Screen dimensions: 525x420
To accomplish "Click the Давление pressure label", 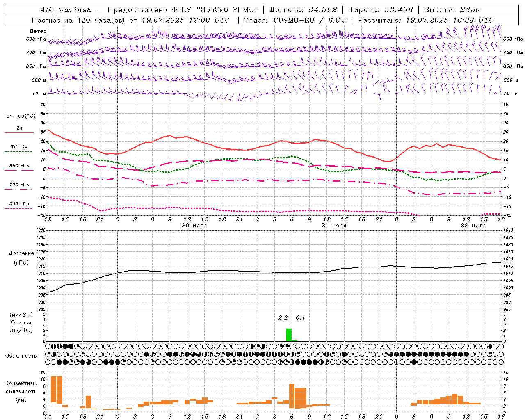I will coord(21,253).
